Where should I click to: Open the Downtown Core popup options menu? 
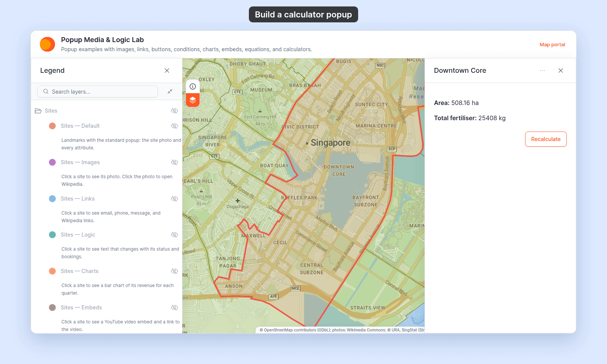543,71
